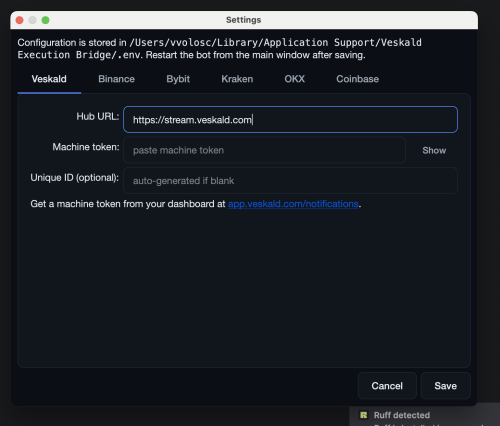Image resolution: width=500 pixels, height=426 pixels.
Task: Close the Settings window with red button
Action: [x=20, y=20]
